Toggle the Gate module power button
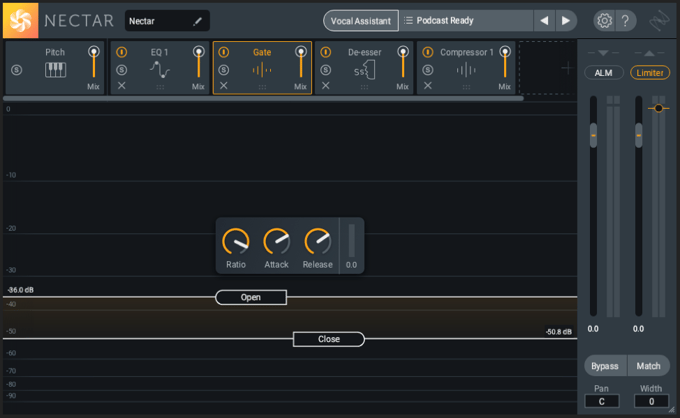This screenshot has width=680, height=418. click(x=223, y=52)
